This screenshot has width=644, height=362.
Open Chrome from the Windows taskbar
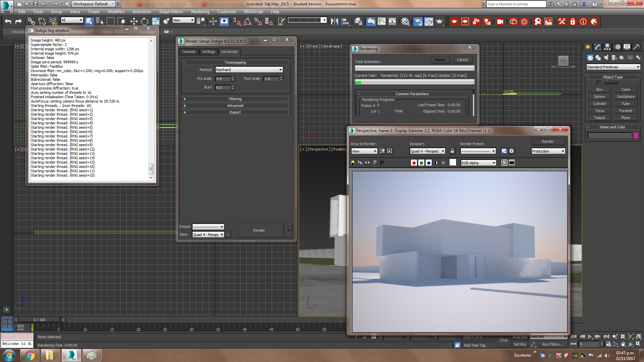point(30,355)
